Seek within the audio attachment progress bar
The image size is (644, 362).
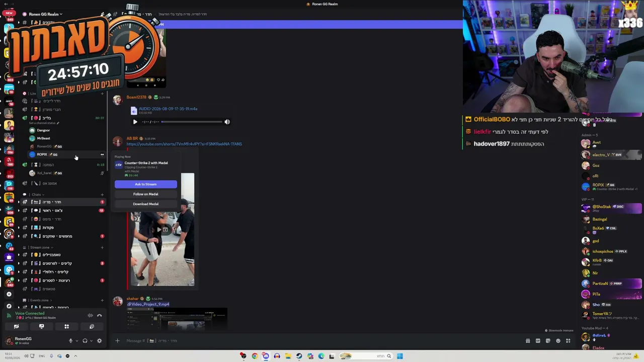[192, 122]
